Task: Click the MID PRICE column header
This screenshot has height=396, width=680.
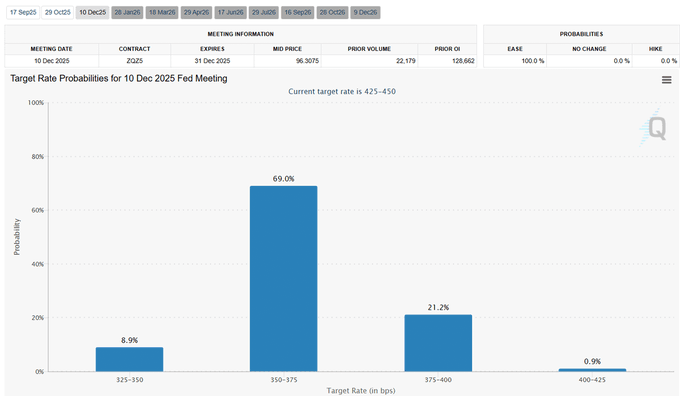Action: [x=287, y=49]
